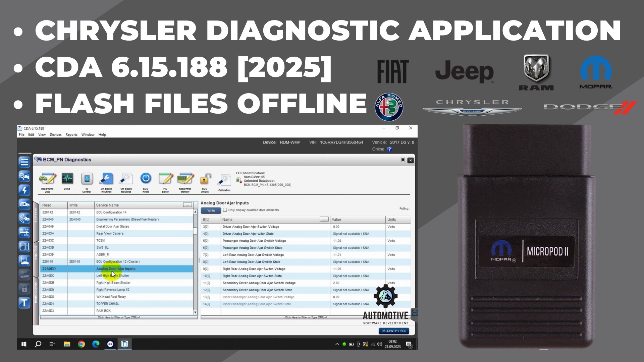Open the PID Editor tool
This screenshot has height=362, width=644.
pos(165,182)
